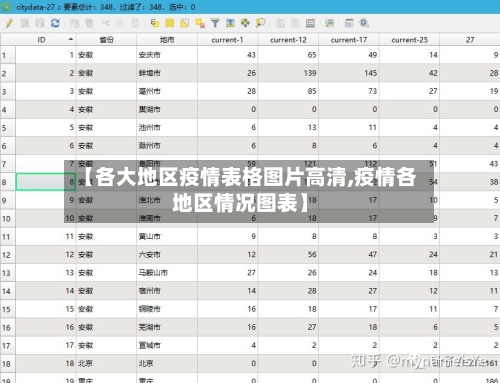This screenshot has height=383, width=500.
Task: Select row header number 5
Action: tap(8, 128)
